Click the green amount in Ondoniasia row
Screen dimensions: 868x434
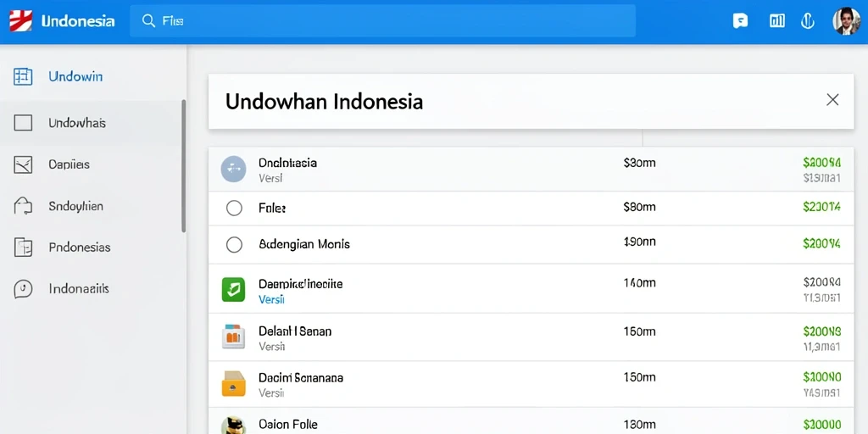tap(822, 163)
